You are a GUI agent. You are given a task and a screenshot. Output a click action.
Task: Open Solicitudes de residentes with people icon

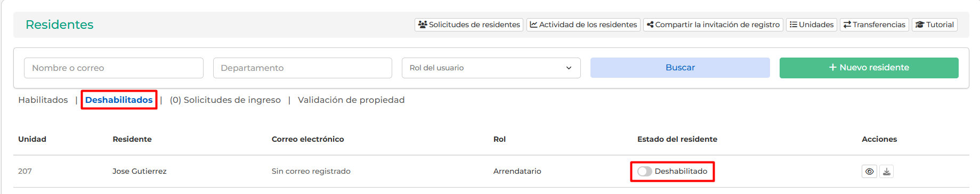pos(469,25)
